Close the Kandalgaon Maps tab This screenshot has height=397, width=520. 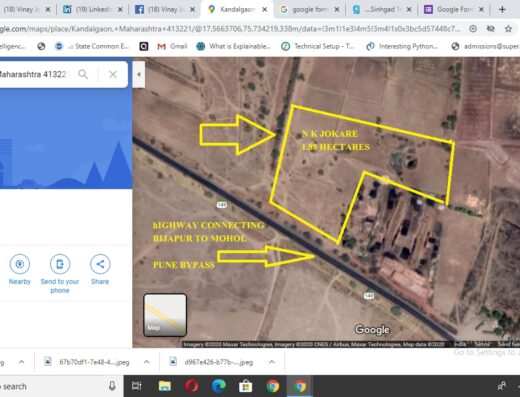[264, 10]
